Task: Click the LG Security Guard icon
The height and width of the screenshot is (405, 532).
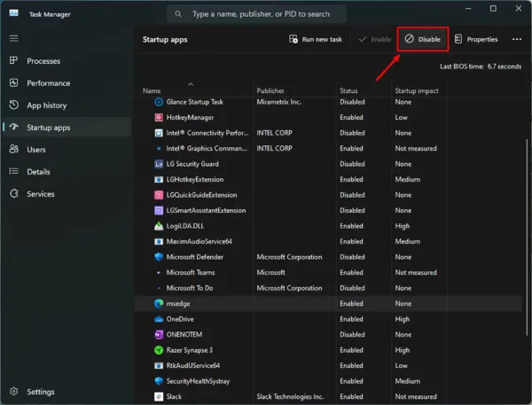Action: click(159, 164)
